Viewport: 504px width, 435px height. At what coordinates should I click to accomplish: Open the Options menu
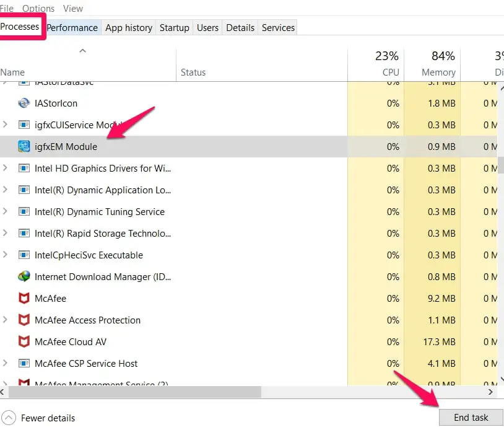[38, 9]
